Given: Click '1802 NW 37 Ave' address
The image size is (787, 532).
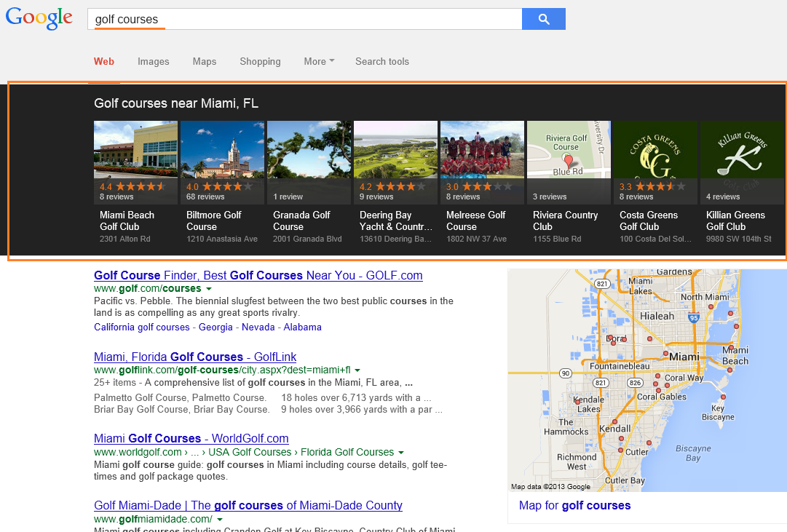Looking at the screenshot, I should [x=476, y=239].
